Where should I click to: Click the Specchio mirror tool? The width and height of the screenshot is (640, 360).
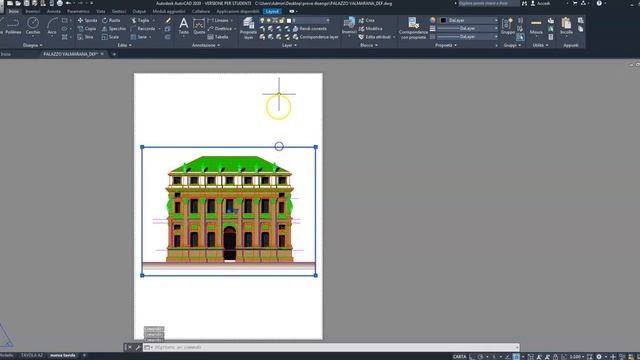click(x=114, y=29)
